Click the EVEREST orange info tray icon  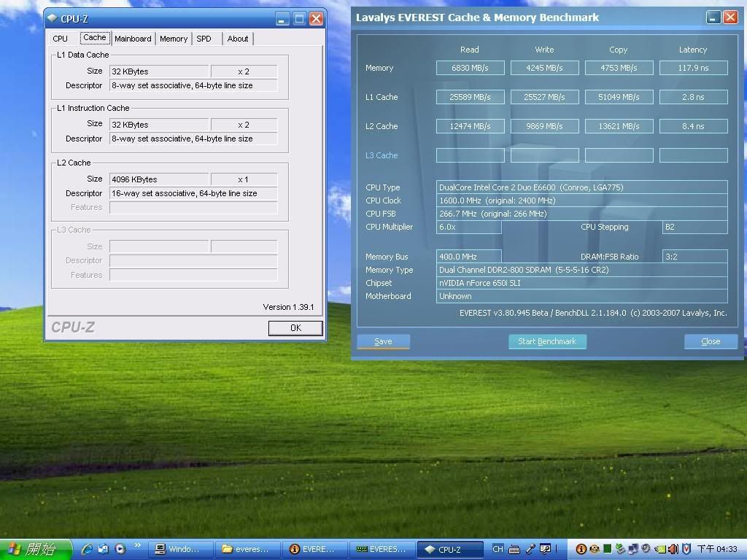[581, 549]
